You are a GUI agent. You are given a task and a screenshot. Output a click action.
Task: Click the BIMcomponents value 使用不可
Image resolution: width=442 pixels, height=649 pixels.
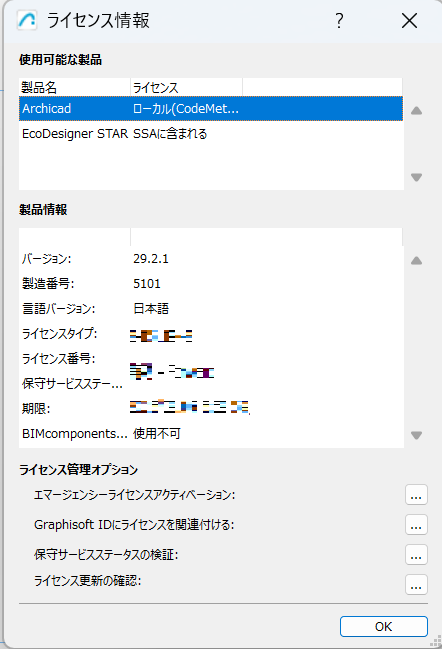point(157,433)
